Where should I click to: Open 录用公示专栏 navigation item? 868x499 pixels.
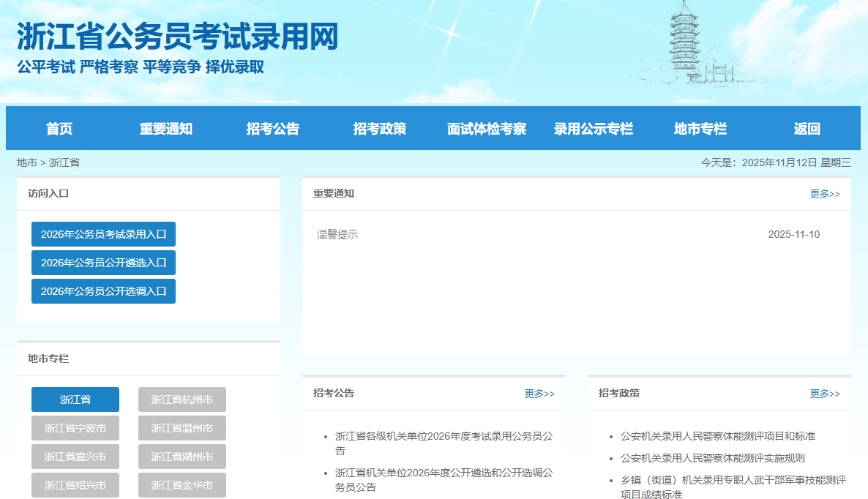594,129
